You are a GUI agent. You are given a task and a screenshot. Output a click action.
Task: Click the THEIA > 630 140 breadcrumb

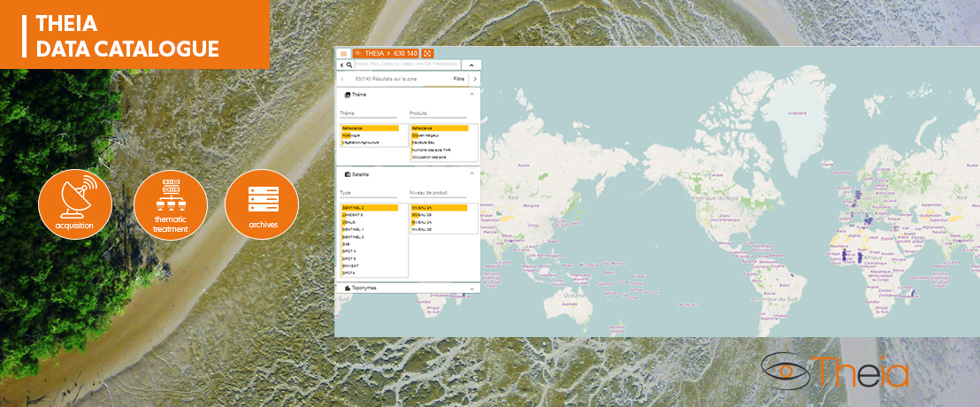coord(386,54)
